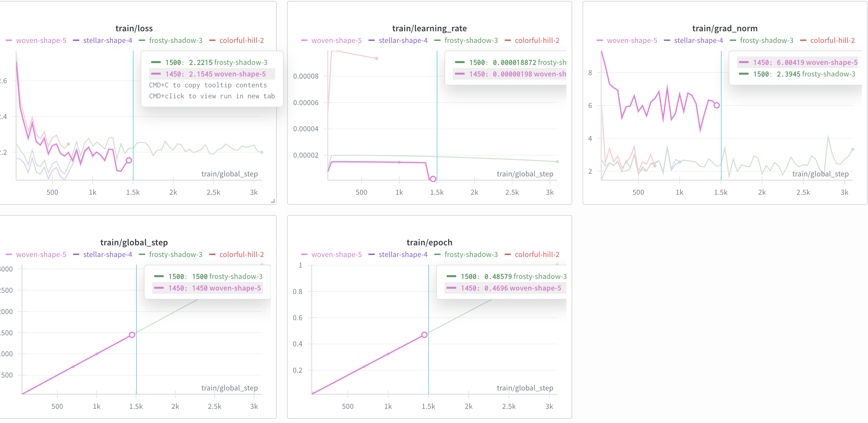The image size is (868, 423).
Task: Click frosty-shadow-3 legend entry in train/grad_norm chart
Action: coord(766,40)
